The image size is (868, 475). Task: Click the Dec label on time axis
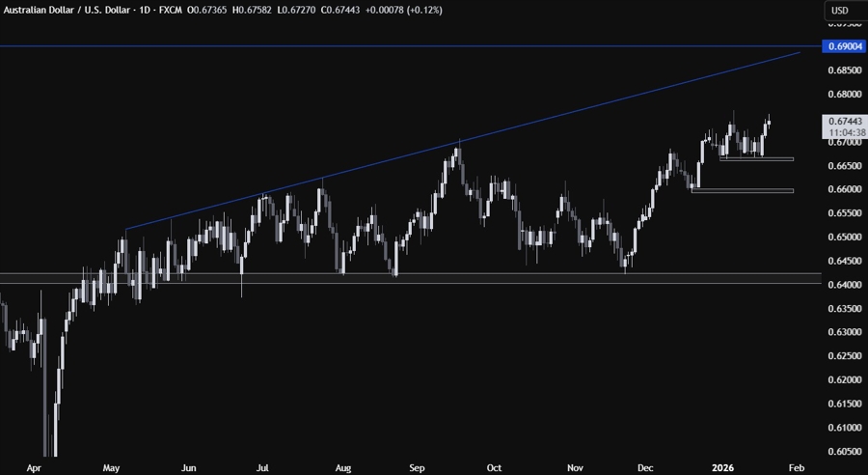tap(646, 469)
